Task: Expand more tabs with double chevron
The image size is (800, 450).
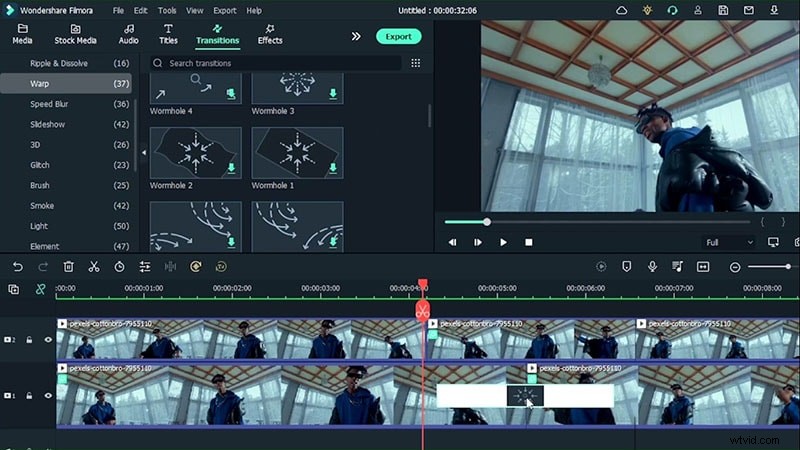Action: click(356, 36)
